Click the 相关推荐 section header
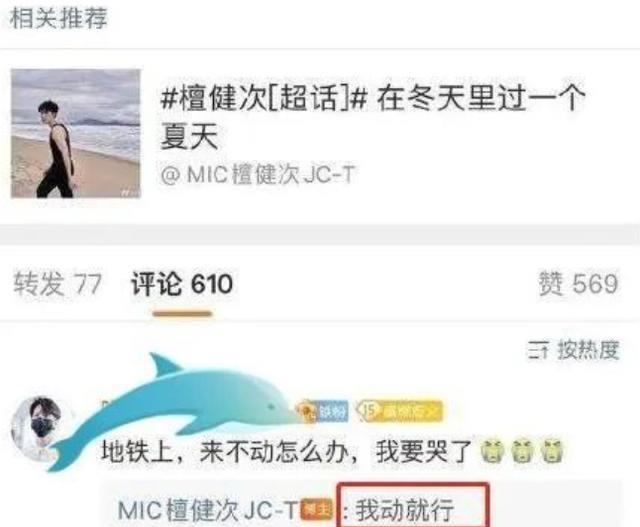The width and height of the screenshot is (640, 527). (59, 18)
